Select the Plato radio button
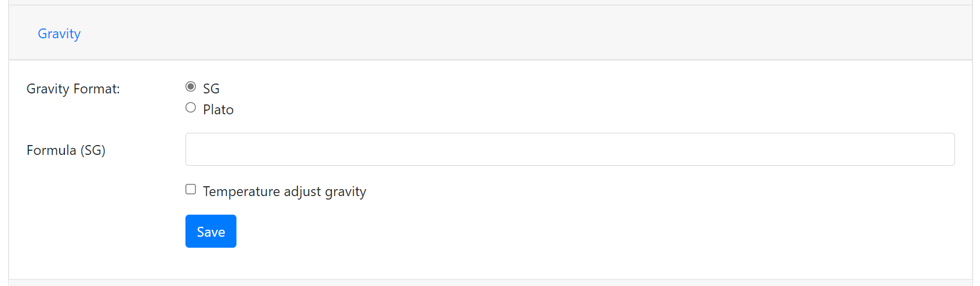 click(x=191, y=107)
